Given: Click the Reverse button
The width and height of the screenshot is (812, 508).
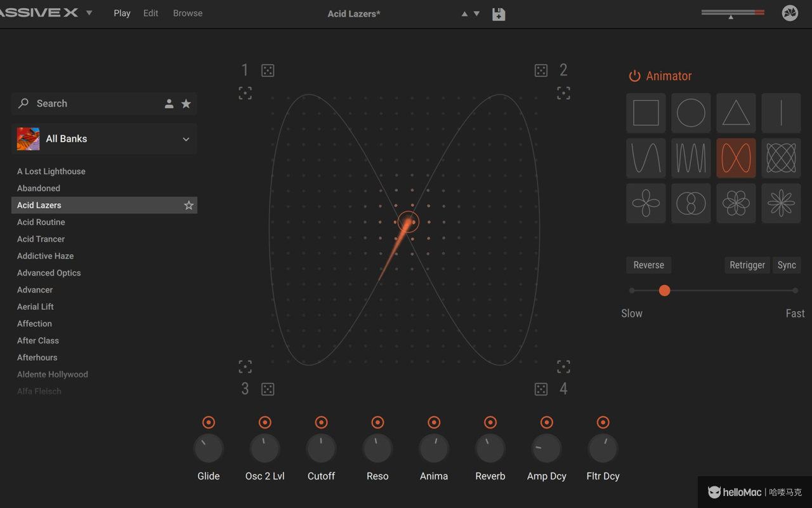Looking at the screenshot, I should [649, 265].
